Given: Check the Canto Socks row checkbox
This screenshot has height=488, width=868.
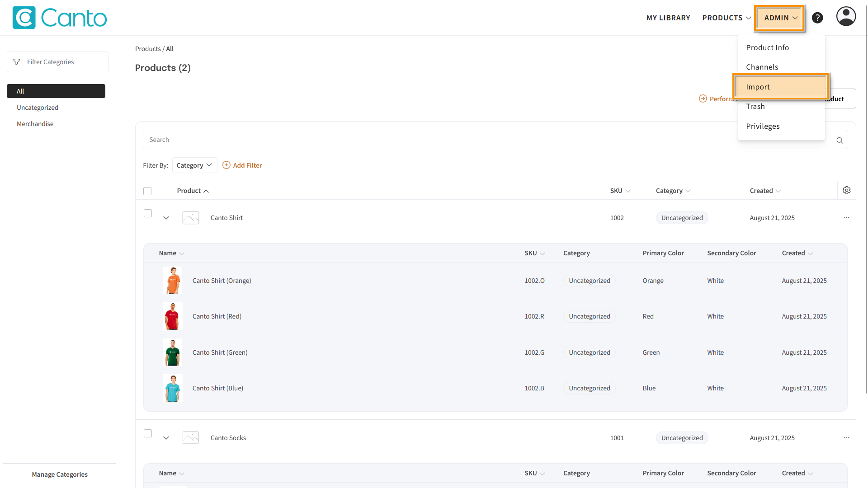Looking at the screenshot, I should click(x=148, y=433).
